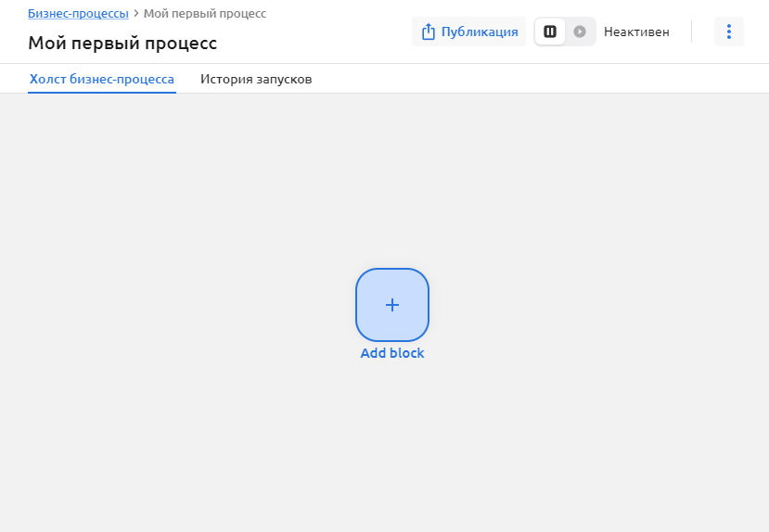Activate the process with the play switch
The height and width of the screenshot is (532, 769).
click(580, 32)
